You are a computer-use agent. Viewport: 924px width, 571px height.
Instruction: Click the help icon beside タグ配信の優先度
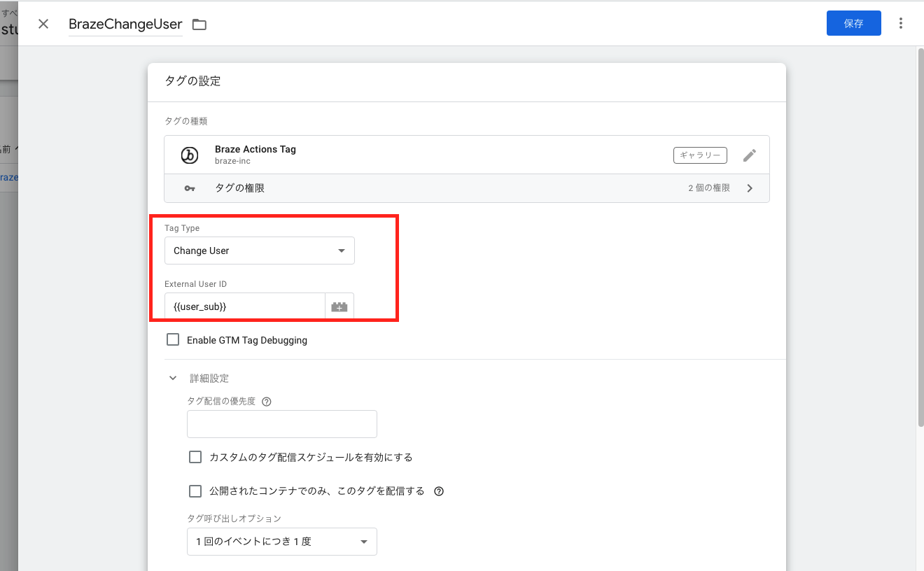[266, 401]
